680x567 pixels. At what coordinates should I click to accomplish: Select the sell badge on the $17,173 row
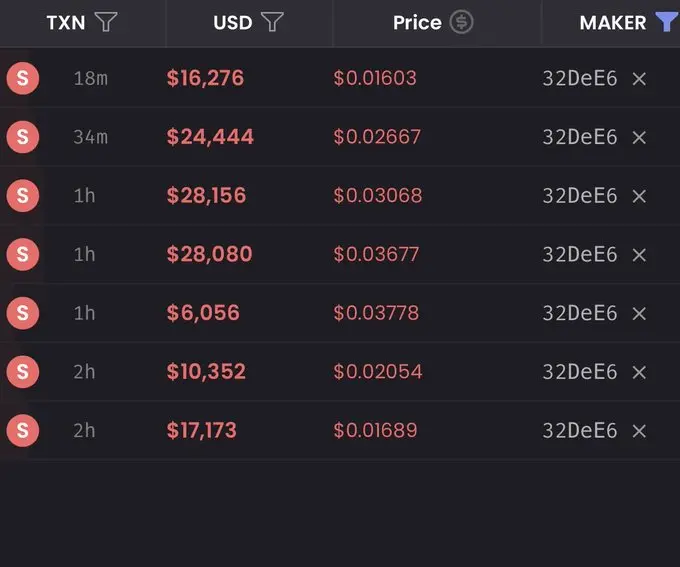(x=23, y=430)
